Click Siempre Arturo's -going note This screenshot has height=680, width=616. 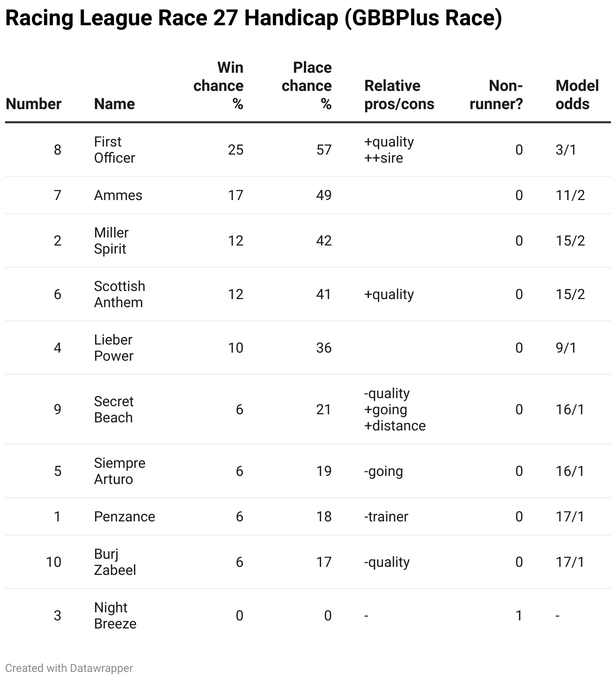coord(383,471)
